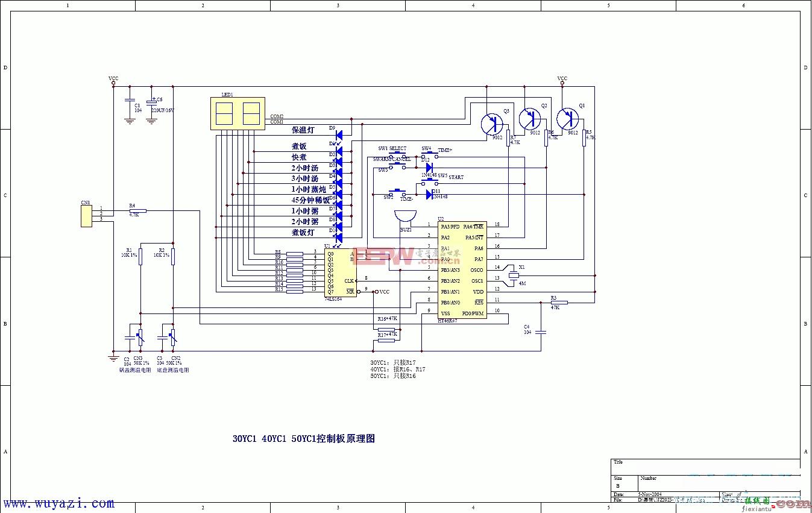Select the R4 4.7K resistor symbol
Image resolution: width=812 pixels, height=513 pixels.
tap(137, 210)
